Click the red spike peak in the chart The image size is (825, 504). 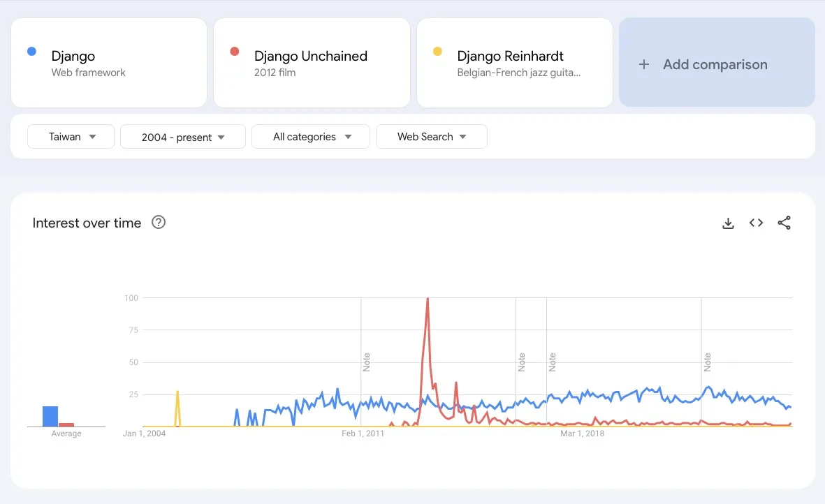pyautogui.click(x=427, y=299)
